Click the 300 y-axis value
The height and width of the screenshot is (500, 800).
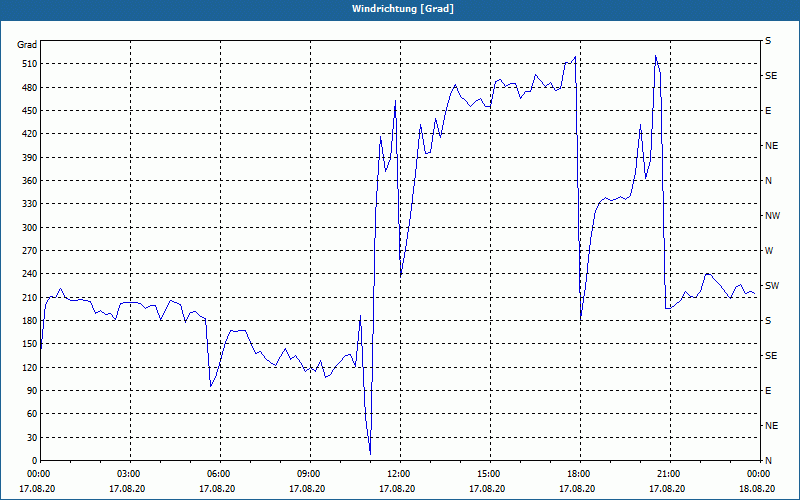tap(28, 228)
